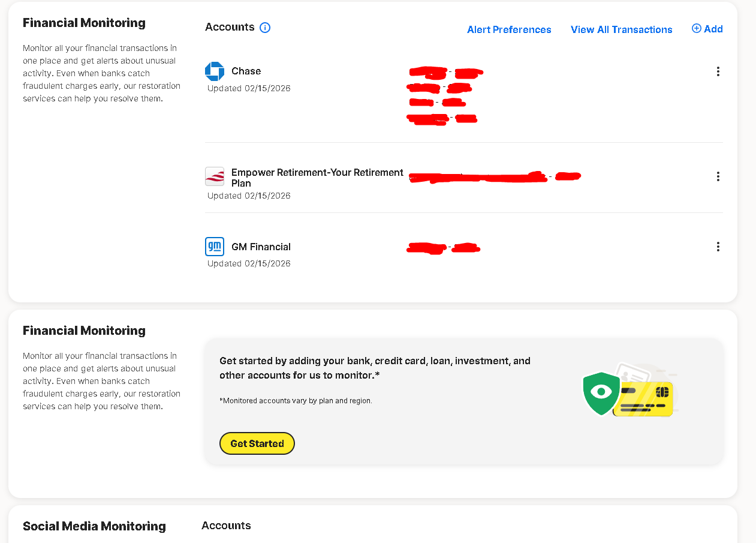
Task: Click the GM Financial logo icon
Action: [215, 247]
